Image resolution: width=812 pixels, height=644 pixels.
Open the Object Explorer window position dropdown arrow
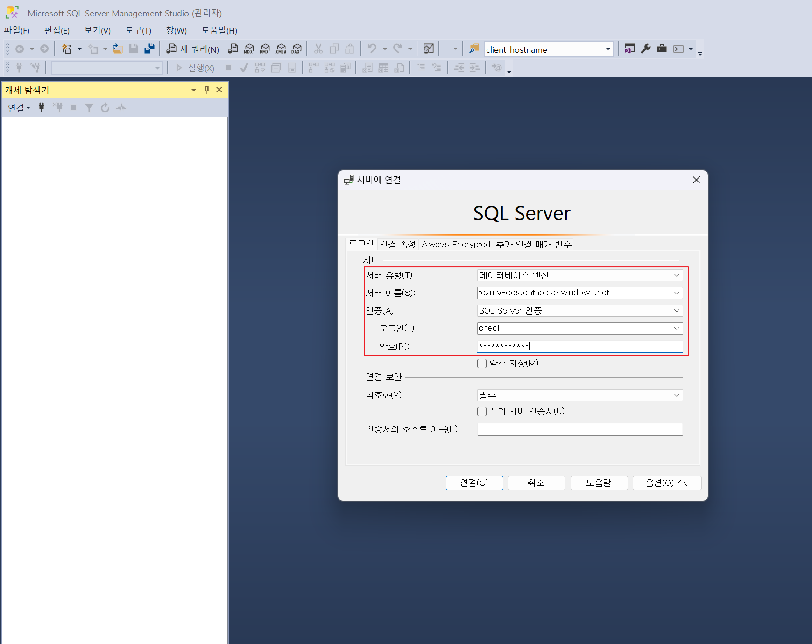194,90
